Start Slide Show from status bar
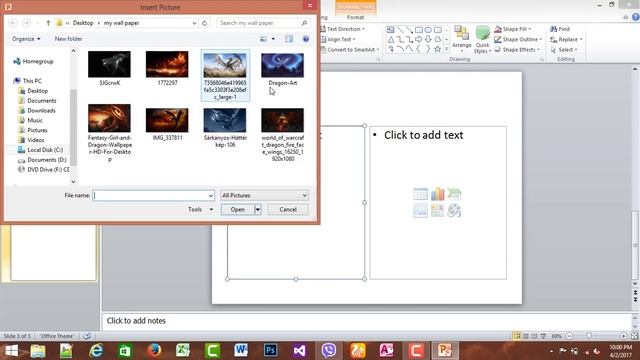The width and height of the screenshot is (640, 360). point(543,336)
